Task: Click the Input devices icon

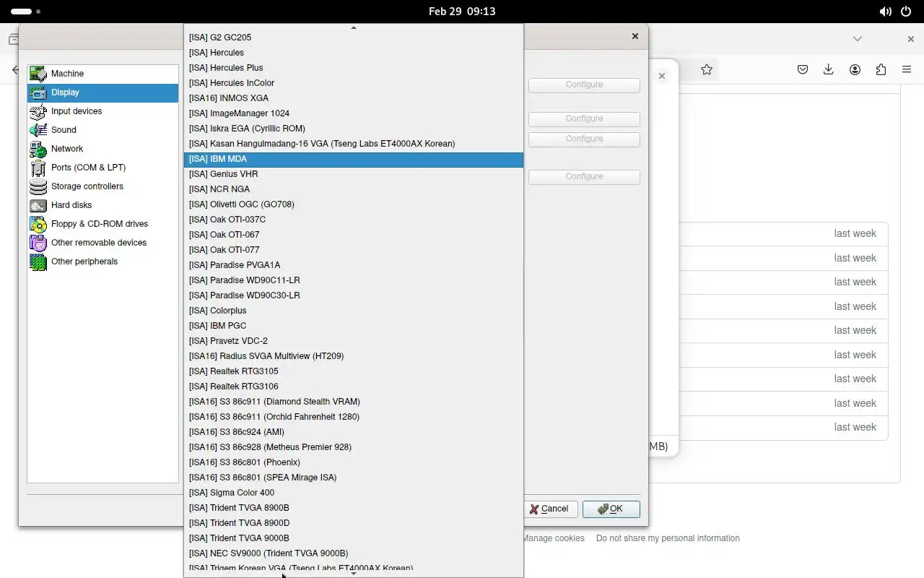Action: click(x=38, y=111)
